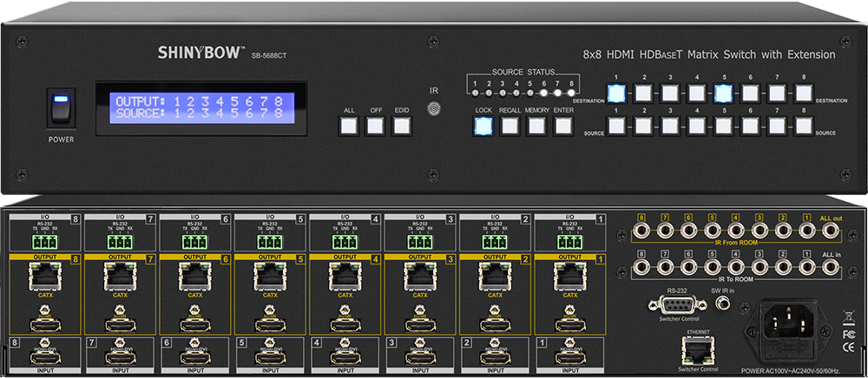Choose SOURCE button 5
The height and width of the screenshot is (378, 868).
coord(724,126)
